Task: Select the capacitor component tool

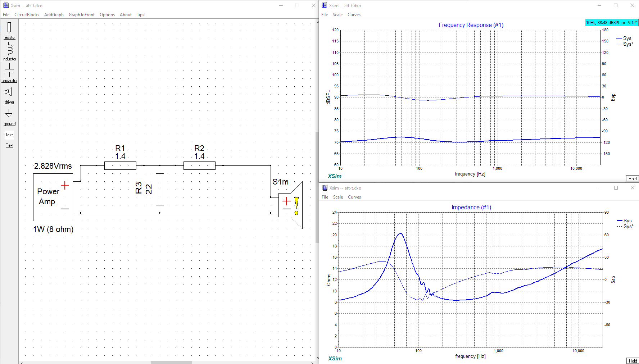Action: point(9,73)
